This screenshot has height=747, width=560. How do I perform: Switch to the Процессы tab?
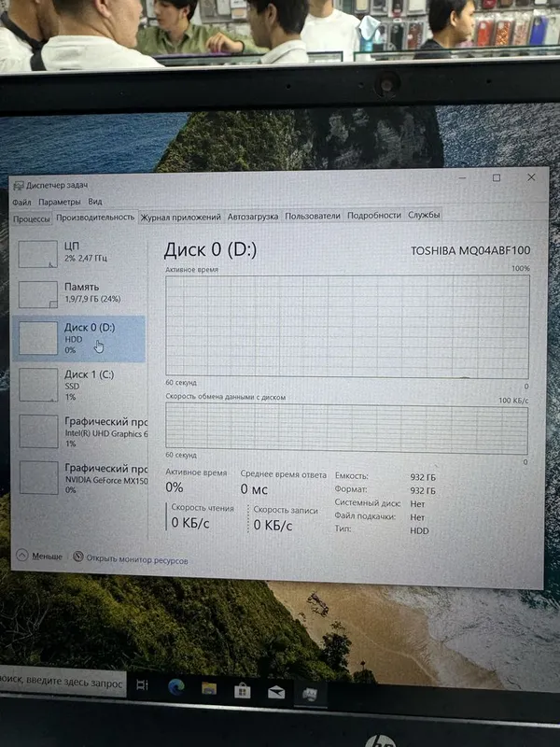coord(32,218)
